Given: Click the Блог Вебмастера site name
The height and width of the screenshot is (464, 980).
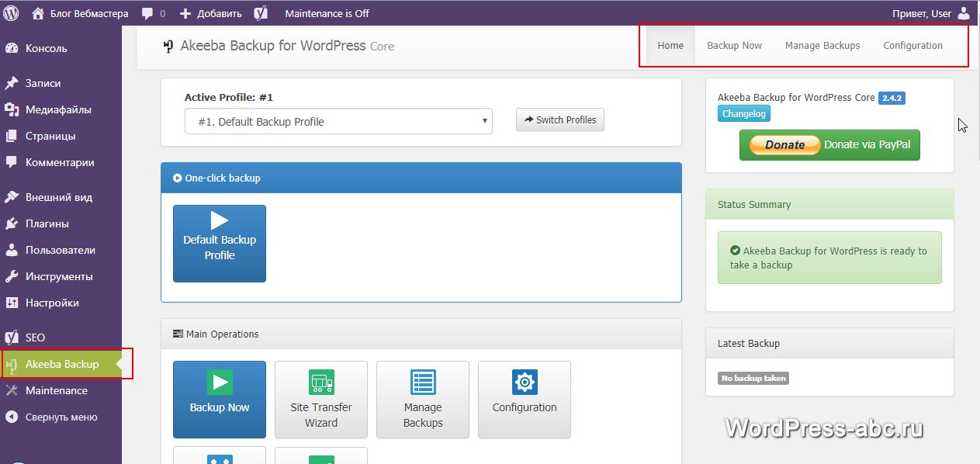Looking at the screenshot, I should click(90, 13).
